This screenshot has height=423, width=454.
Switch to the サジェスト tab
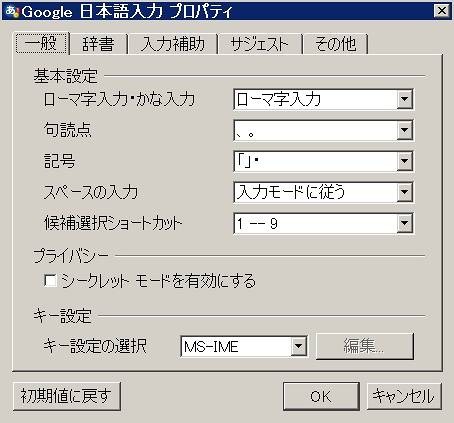click(259, 44)
